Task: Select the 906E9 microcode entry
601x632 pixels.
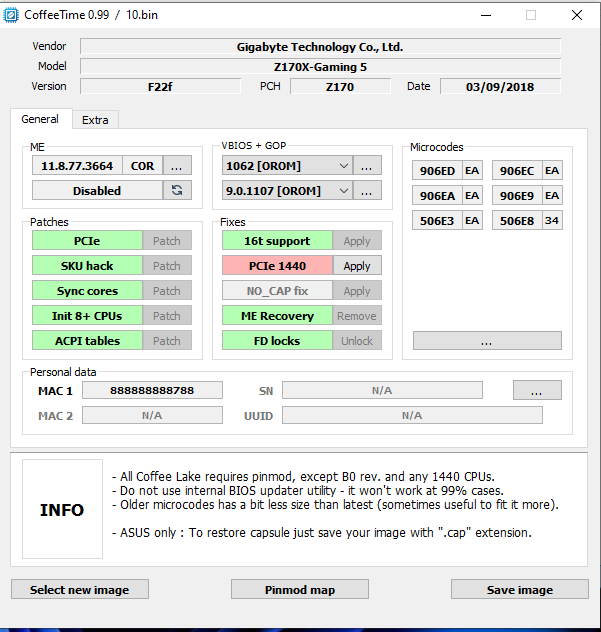Action: click(x=517, y=195)
